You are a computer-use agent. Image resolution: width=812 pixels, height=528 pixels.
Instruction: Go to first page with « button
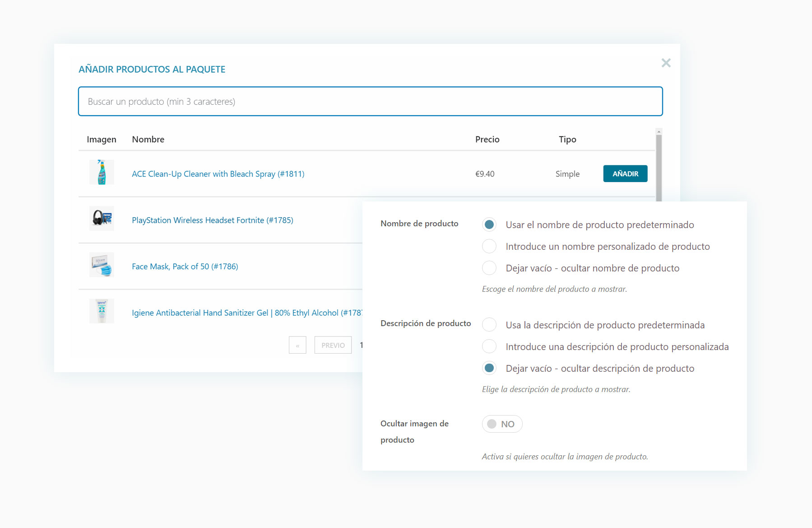pyautogui.click(x=297, y=346)
